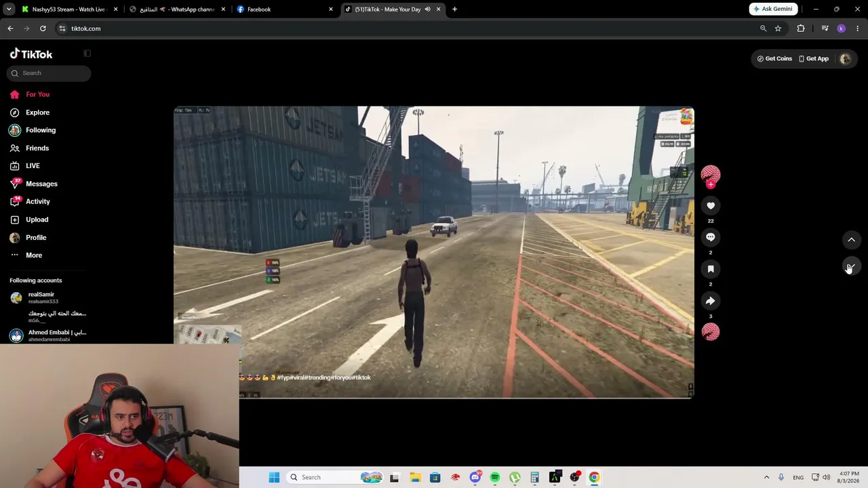Show hidden system tray icons

[766, 477]
